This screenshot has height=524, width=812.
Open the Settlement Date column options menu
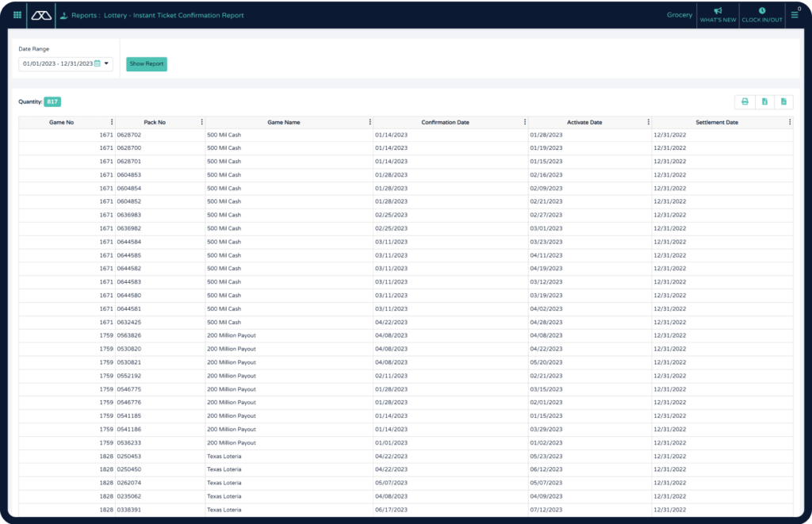point(789,122)
